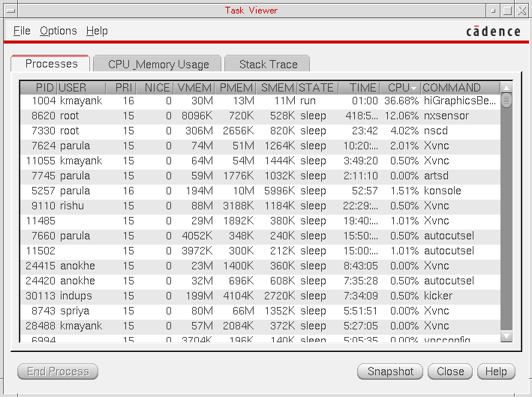Select process row PID 24420
The height and width of the screenshot is (397, 532).
click(x=260, y=281)
